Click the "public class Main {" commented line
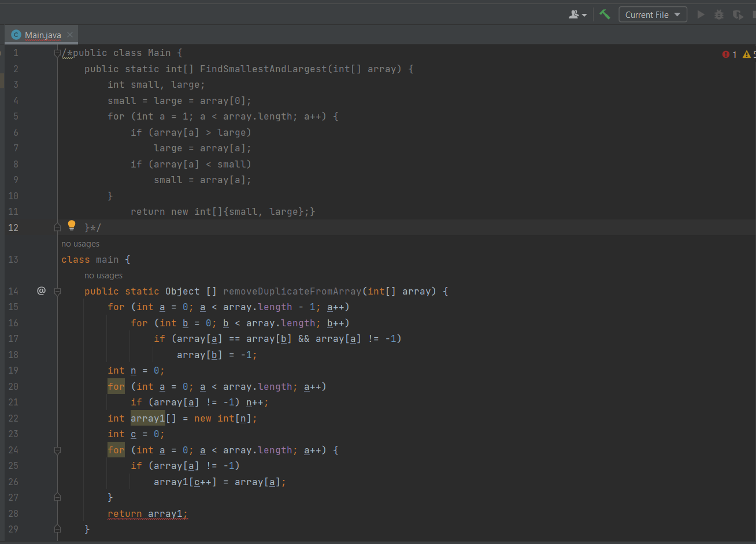Image resolution: width=756 pixels, height=544 pixels. (128, 53)
